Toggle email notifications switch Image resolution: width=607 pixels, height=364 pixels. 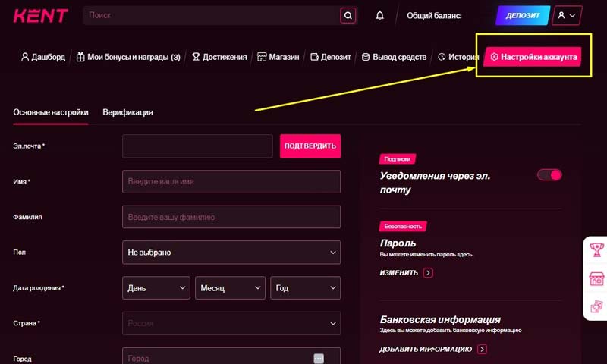[x=549, y=175]
